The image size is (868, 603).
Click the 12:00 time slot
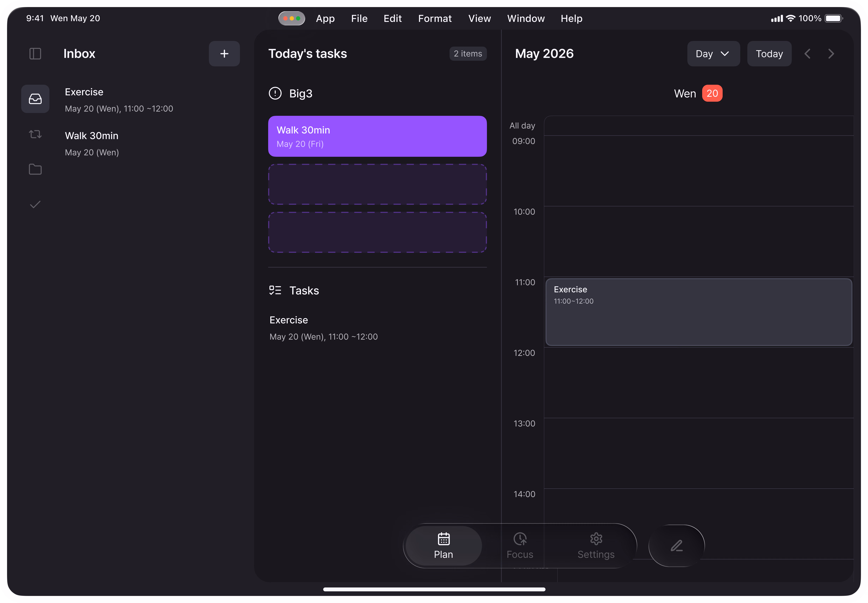point(698,383)
